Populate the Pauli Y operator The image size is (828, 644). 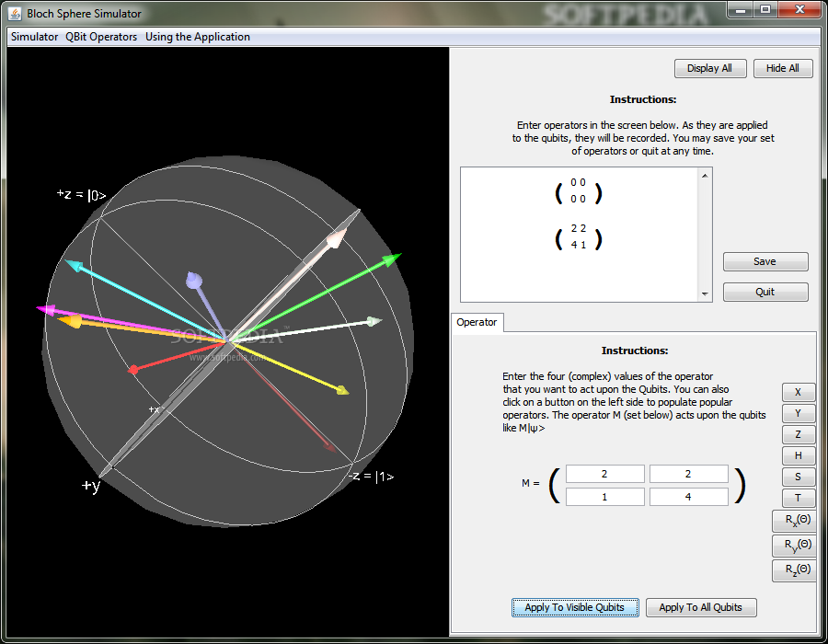tap(798, 413)
